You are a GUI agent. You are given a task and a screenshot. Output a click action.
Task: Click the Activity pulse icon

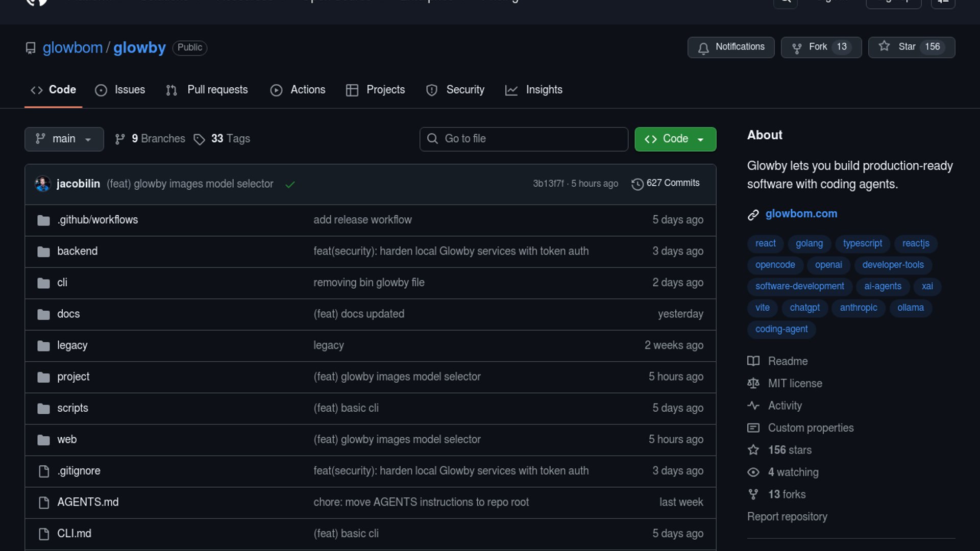(x=753, y=406)
